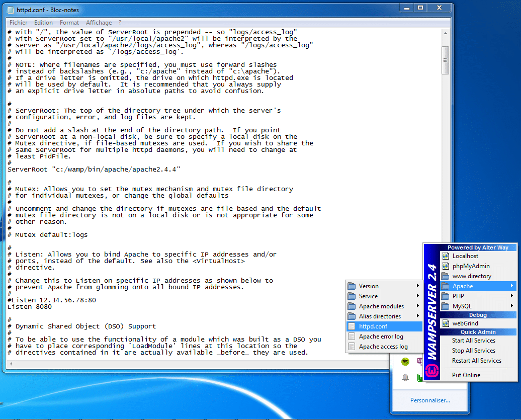The image size is (521, 420).
Task: Expand the Service submenu
Action: pyautogui.click(x=384, y=296)
